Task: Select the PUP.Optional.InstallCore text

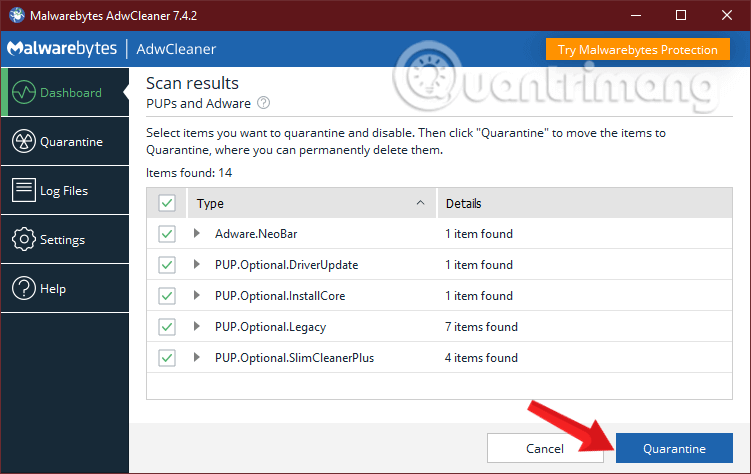Action: 280,296
